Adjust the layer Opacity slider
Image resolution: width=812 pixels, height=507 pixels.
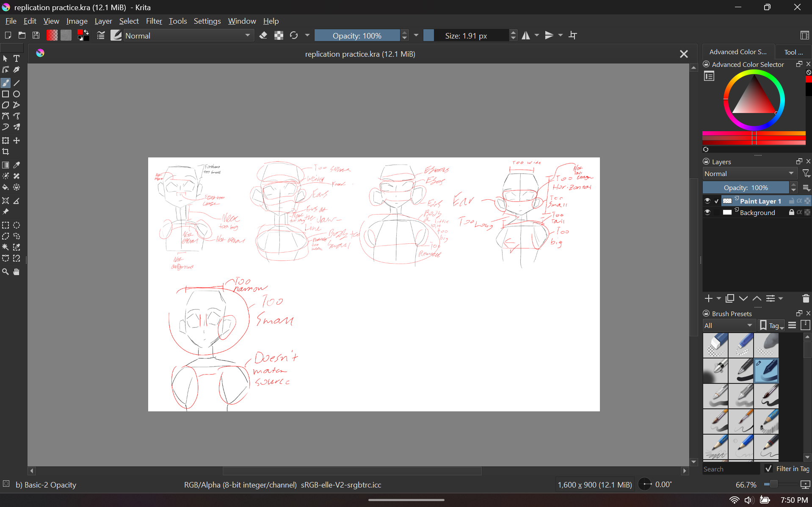(746, 187)
